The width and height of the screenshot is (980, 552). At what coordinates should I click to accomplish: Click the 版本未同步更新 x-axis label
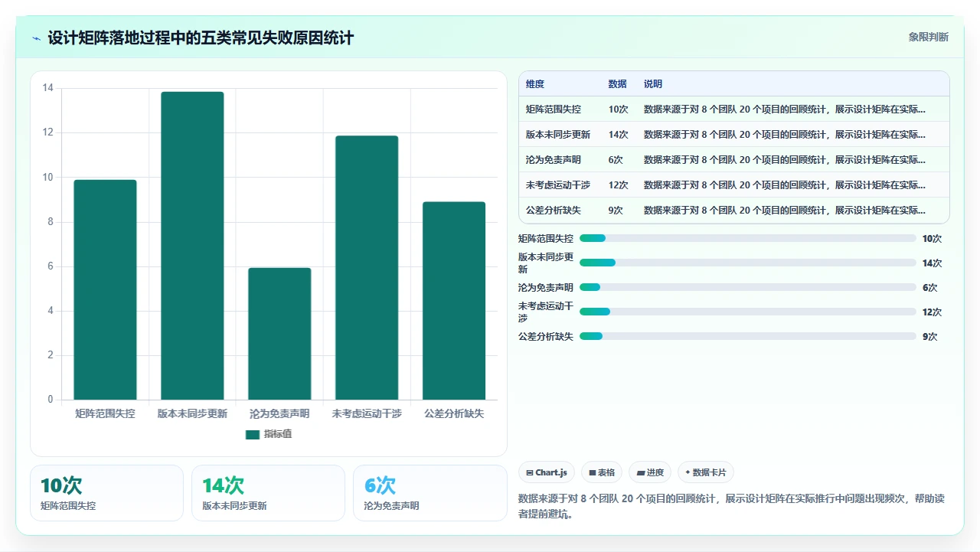(x=192, y=413)
